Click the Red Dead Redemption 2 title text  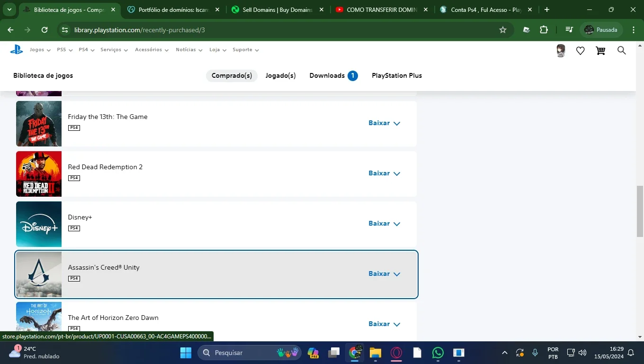105,167
